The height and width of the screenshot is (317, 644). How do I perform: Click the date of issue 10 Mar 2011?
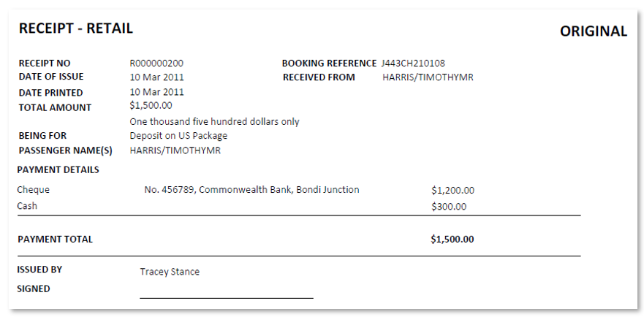click(x=157, y=77)
